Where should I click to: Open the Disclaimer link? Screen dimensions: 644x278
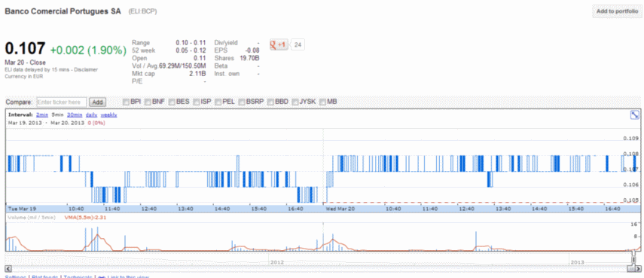click(x=88, y=70)
